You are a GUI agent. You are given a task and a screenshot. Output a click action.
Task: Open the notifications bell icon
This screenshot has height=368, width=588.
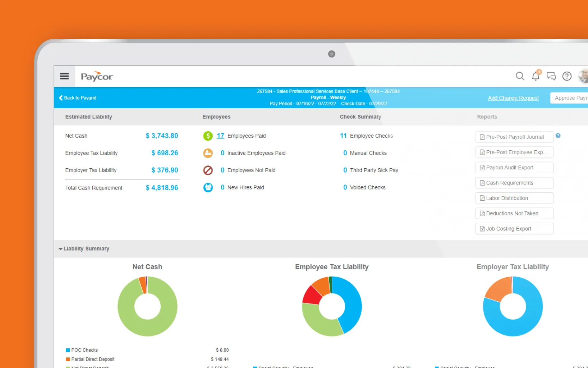point(536,76)
